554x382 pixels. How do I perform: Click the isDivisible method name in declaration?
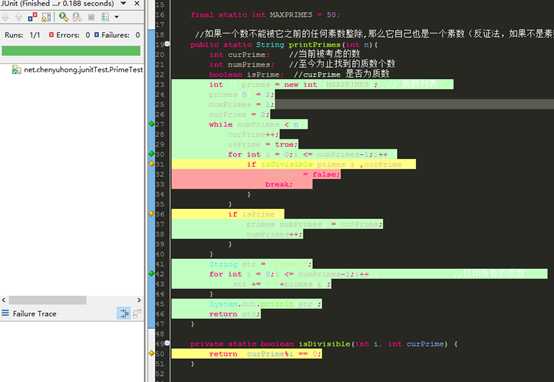coord(324,344)
